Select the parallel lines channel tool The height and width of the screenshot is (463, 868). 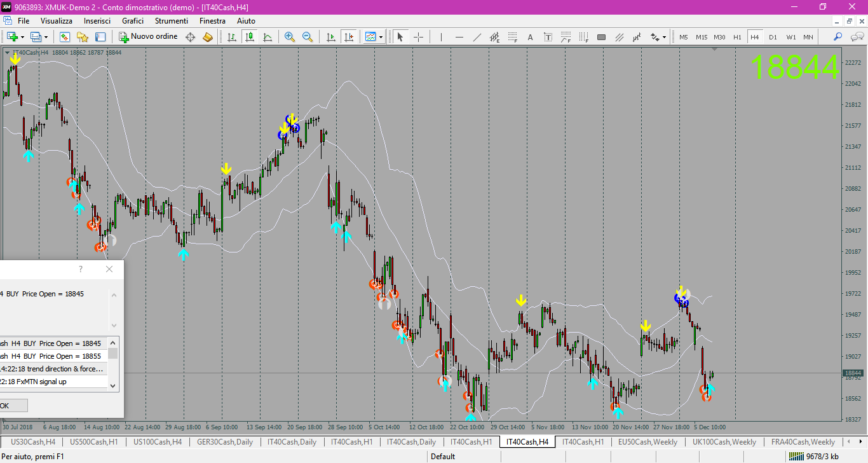coord(620,37)
